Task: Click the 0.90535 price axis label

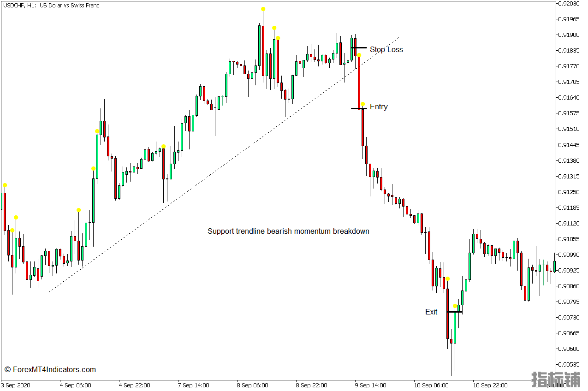Action: coord(569,365)
